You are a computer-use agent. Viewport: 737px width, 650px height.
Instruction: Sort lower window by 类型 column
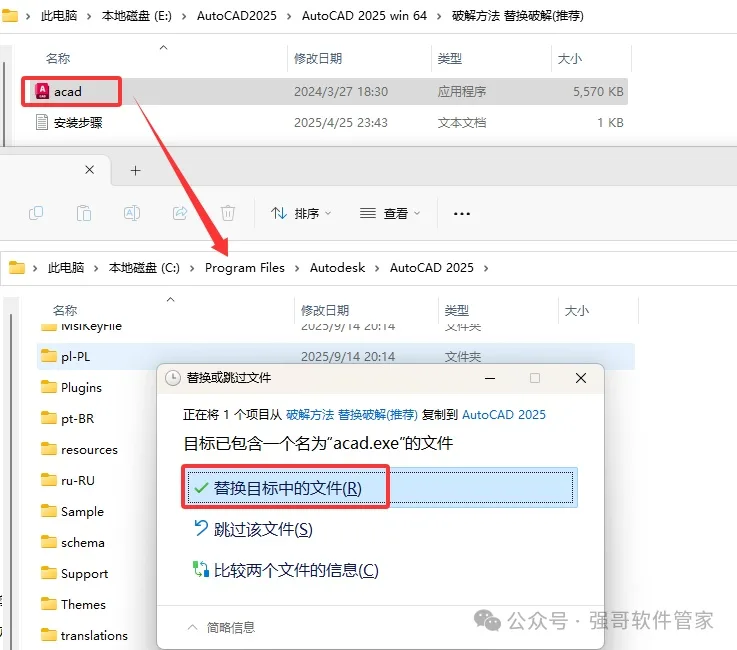click(456, 311)
